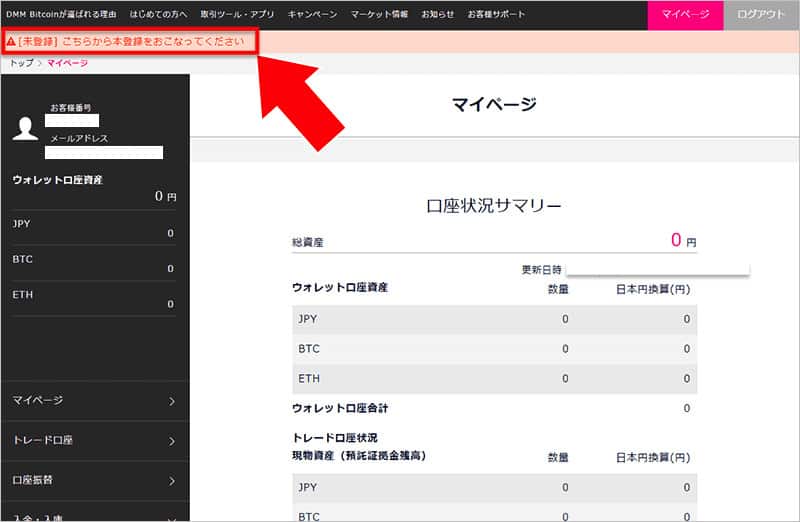The width and height of the screenshot is (800, 522).
Task: Click the 総資産 label
Action: [x=308, y=242]
